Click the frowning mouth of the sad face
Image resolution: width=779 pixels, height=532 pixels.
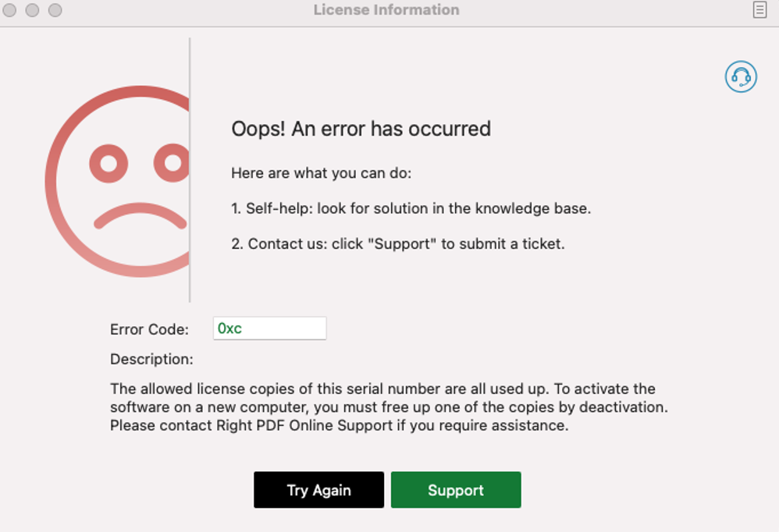pyautogui.click(x=140, y=216)
